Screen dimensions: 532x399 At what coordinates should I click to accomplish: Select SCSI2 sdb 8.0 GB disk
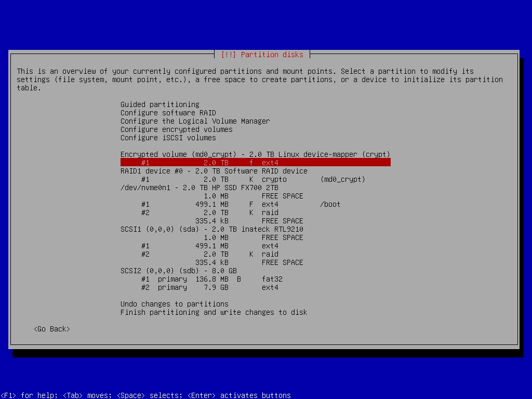pyautogui.click(x=178, y=271)
